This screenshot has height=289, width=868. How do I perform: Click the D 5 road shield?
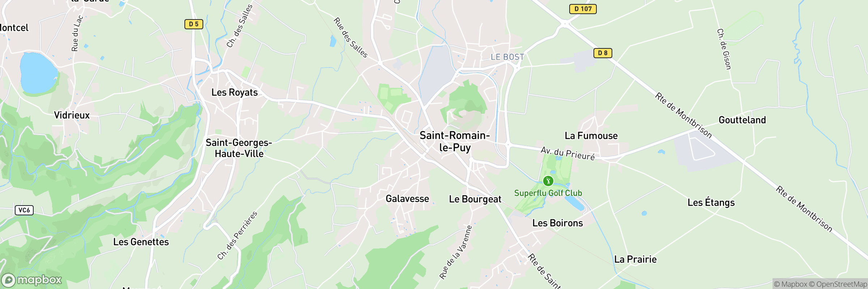click(x=194, y=24)
